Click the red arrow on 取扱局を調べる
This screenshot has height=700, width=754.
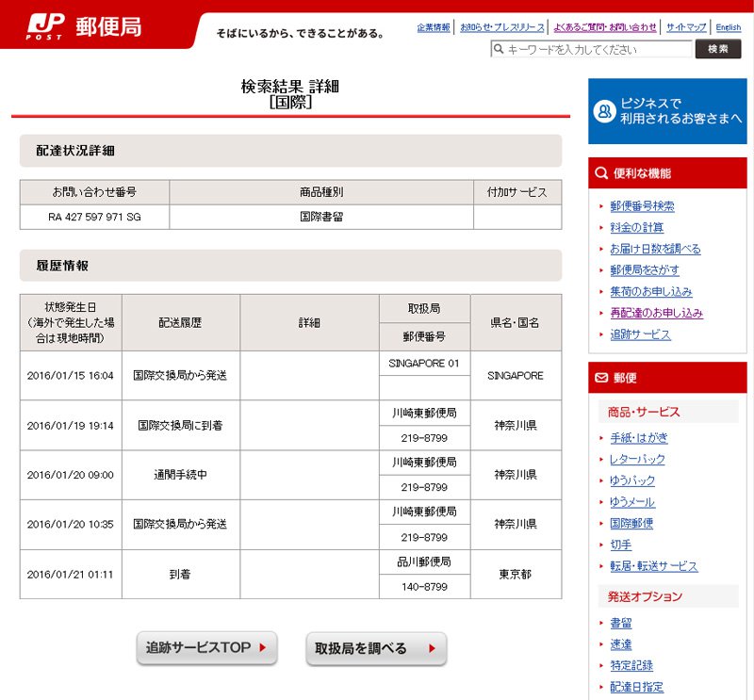point(432,648)
